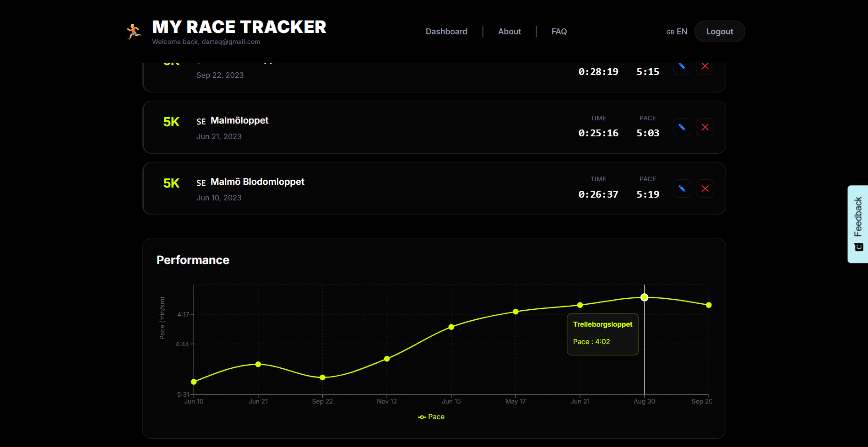Viewport: 868px width, 447px height.
Task: Select the highlighted Aug 30 chart point
Action: (x=644, y=297)
